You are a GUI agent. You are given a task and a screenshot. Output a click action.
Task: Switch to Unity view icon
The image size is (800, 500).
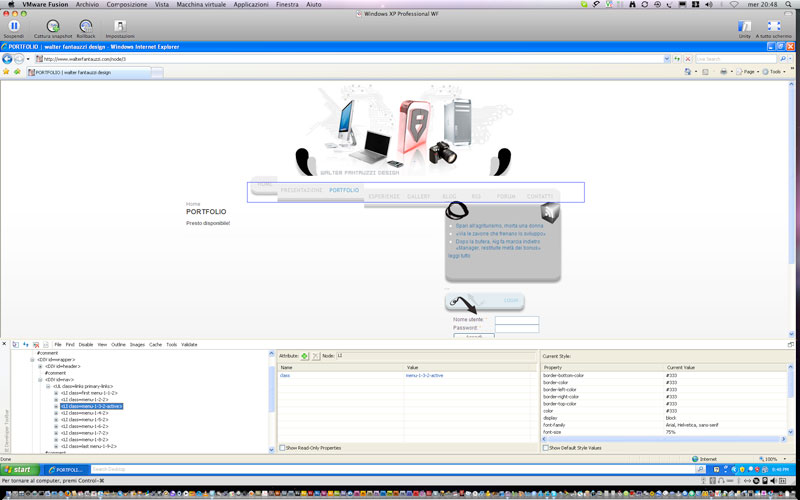tap(744, 25)
